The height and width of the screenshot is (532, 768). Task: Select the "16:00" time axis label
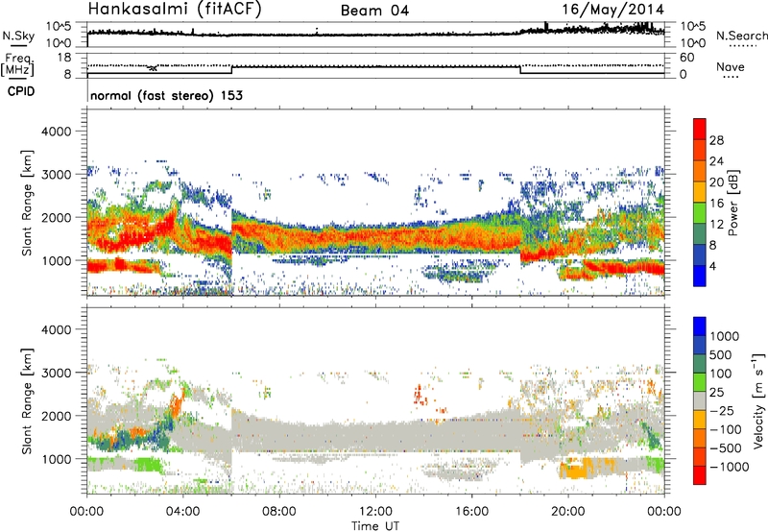(x=471, y=512)
